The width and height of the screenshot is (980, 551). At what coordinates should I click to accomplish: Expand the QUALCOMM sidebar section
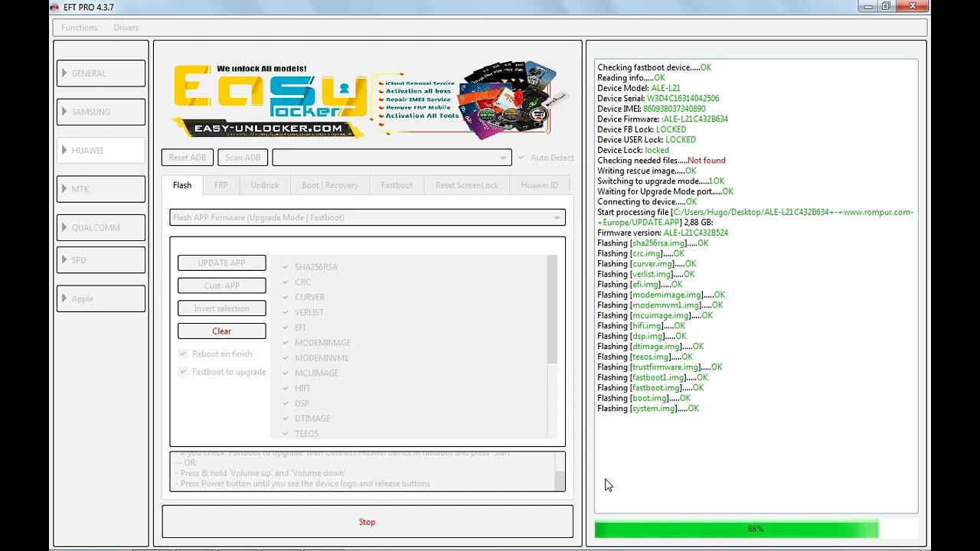click(x=100, y=227)
